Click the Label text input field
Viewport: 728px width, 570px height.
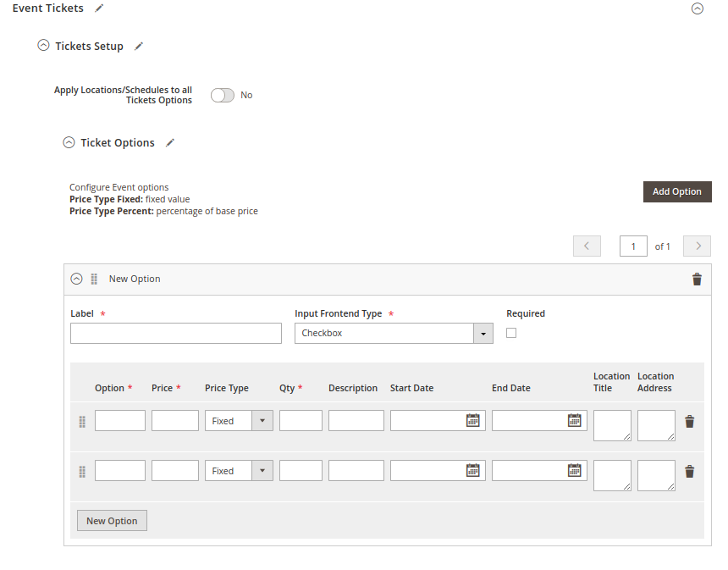point(175,334)
